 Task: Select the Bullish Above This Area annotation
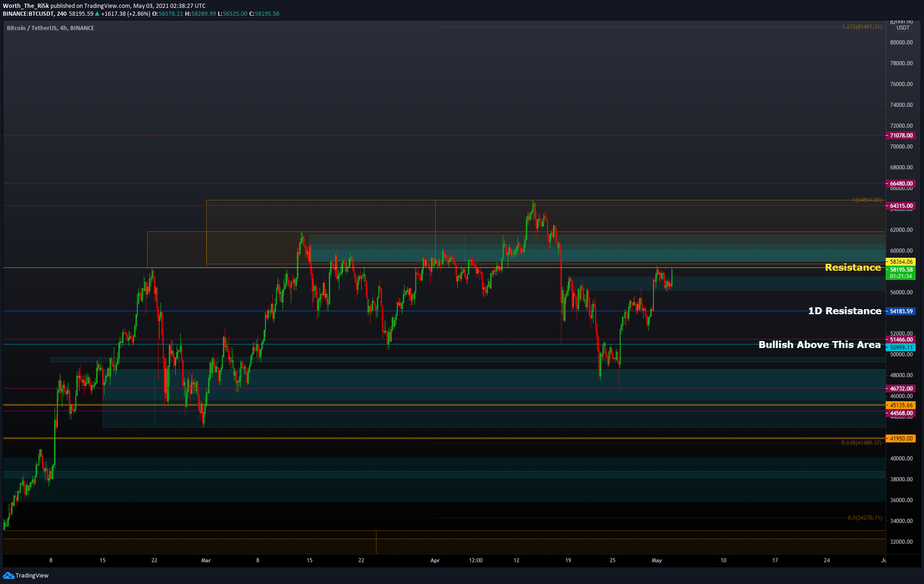[819, 345]
